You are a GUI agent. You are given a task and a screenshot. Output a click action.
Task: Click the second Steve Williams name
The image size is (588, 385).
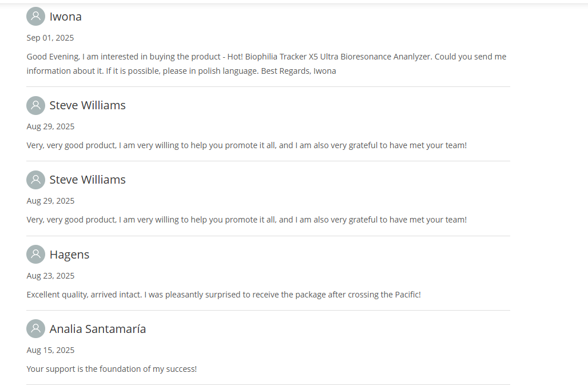(88, 180)
